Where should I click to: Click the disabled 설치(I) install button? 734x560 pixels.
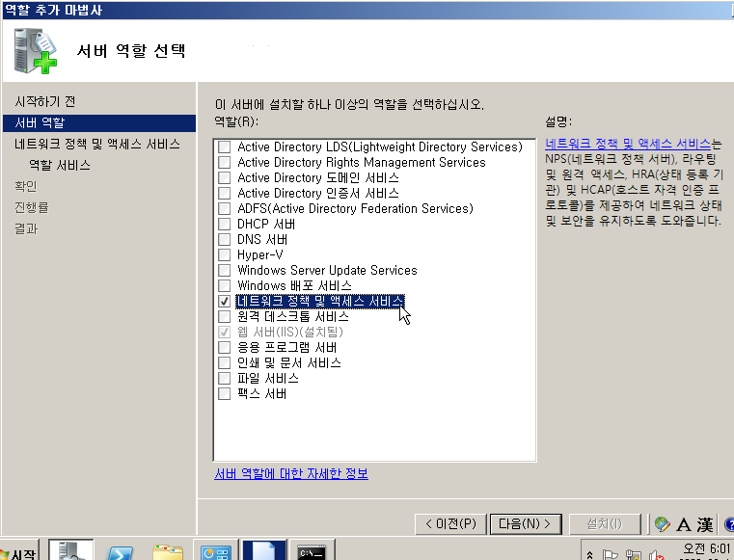pyautogui.click(x=605, y=524)
